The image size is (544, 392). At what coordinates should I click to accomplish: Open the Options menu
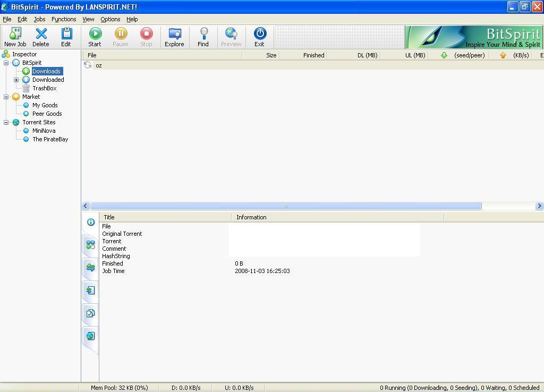pyautogui.click(x=110, y=19)
